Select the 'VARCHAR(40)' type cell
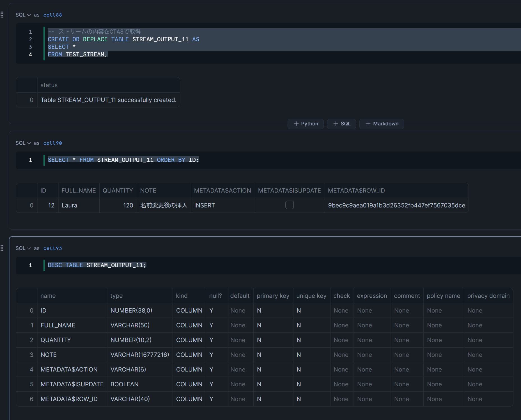 click(x=140, y=399)
